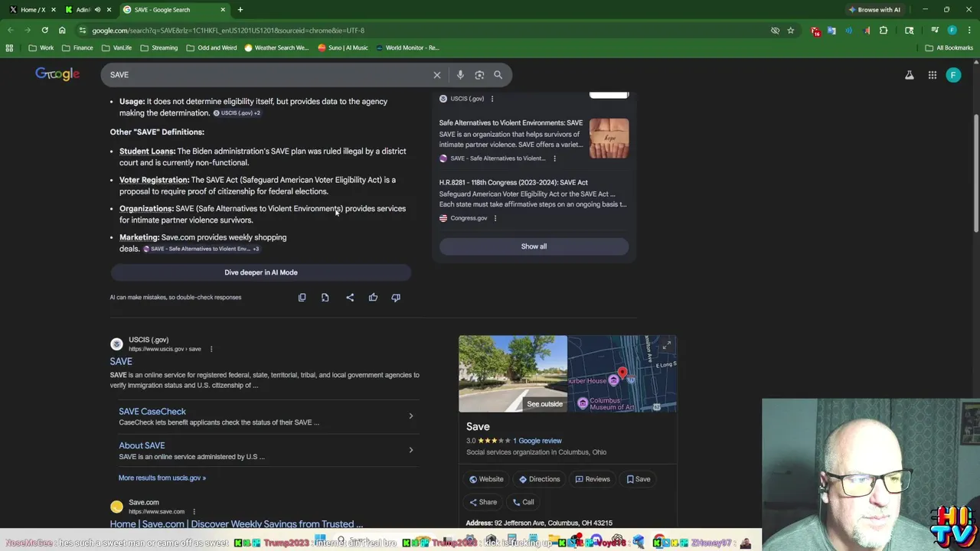Open more options for Safe Alternatives source
This screenshot has width=980, height=551.
554,158
